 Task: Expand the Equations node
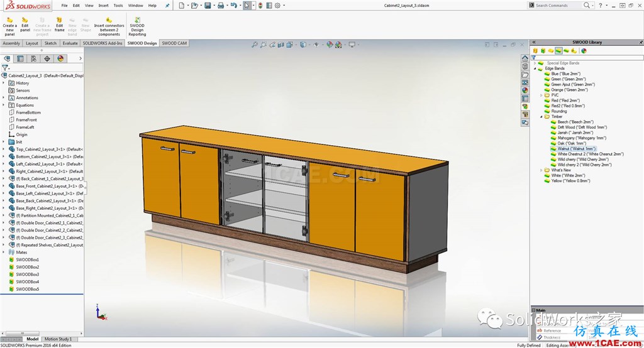[x=4, y=105]
